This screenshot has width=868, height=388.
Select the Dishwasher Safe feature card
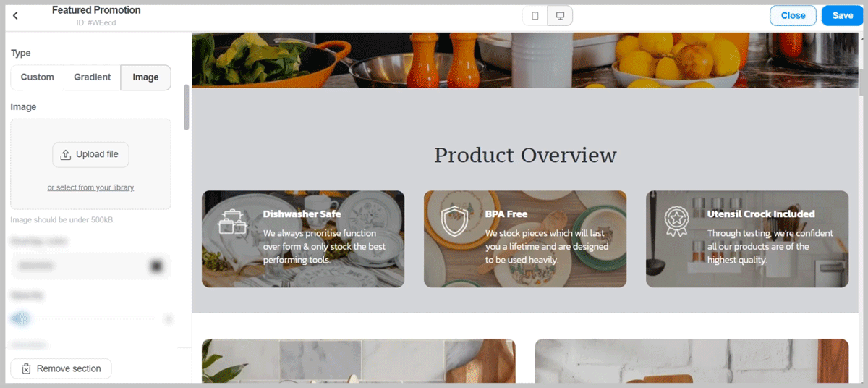(x=303, y=239)
